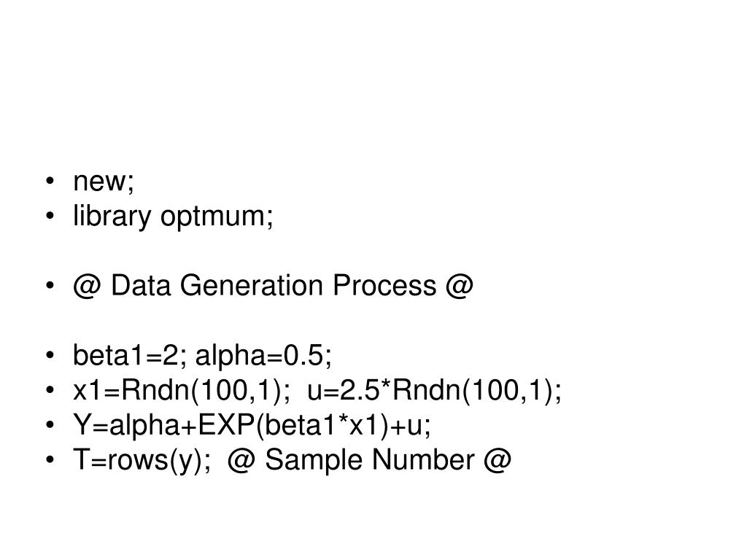This screenshot has width=747, height=560.
Task: Click the bullet before 'beta1=2;'
Action: [x=50, y=356]
